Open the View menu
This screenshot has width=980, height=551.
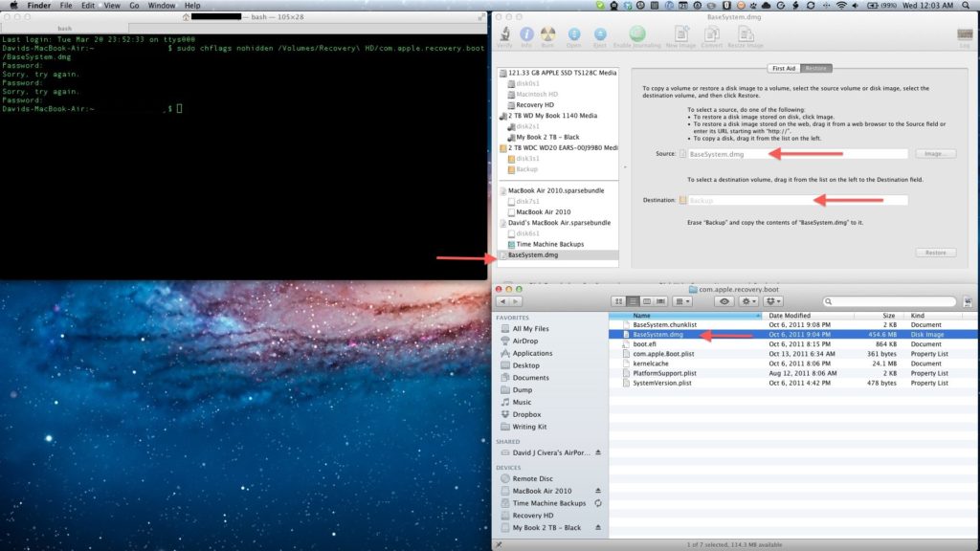click(112, 6)
